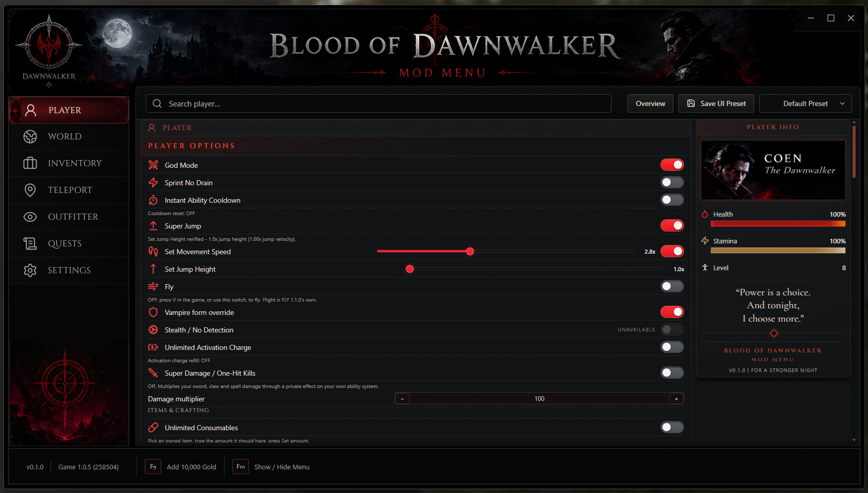The height and width of the screenshot is (493, 868).
Task: Click the Fly wind icon
Action: point(153,286)
